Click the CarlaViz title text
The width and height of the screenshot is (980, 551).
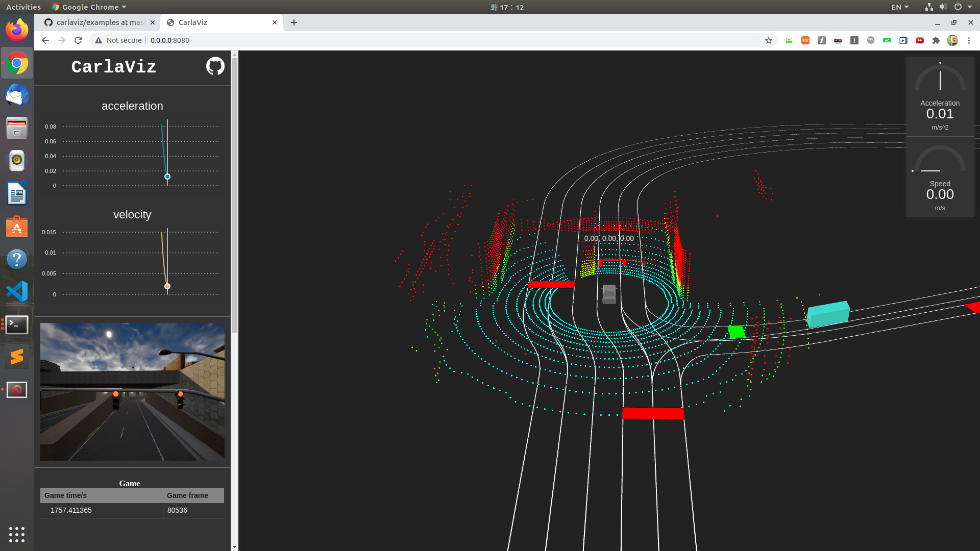coord(113,67)
